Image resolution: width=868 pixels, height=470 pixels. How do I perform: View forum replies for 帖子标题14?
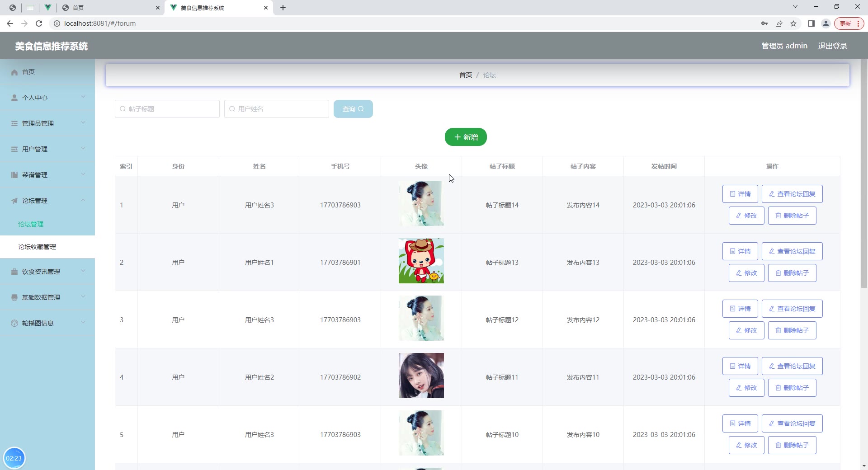(792, 194)
